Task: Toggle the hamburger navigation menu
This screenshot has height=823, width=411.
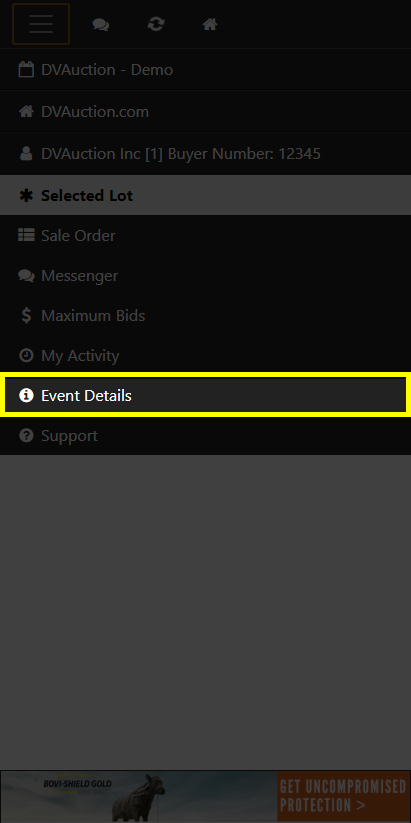Action: click(x=41, y=24)
